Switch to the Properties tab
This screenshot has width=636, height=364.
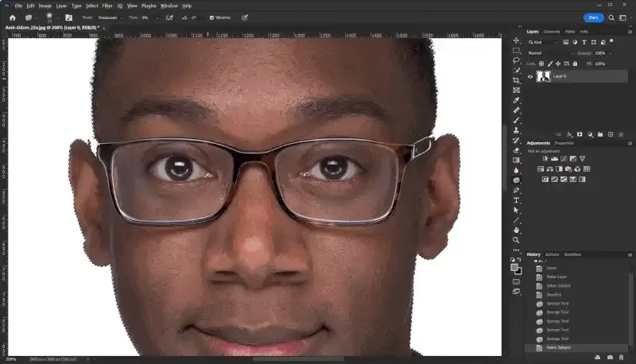(x=564, y=143)
